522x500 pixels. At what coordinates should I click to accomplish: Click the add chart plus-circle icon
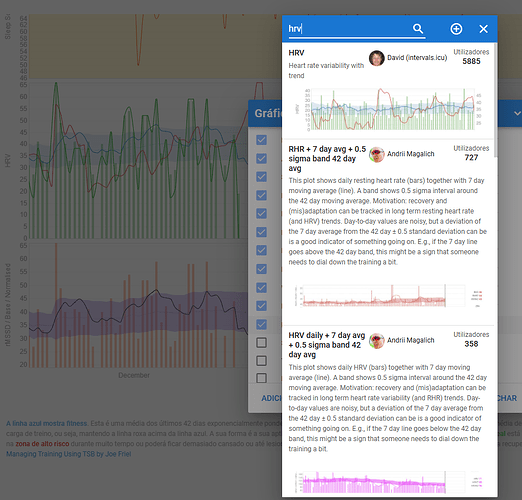(x=456, y=29)
